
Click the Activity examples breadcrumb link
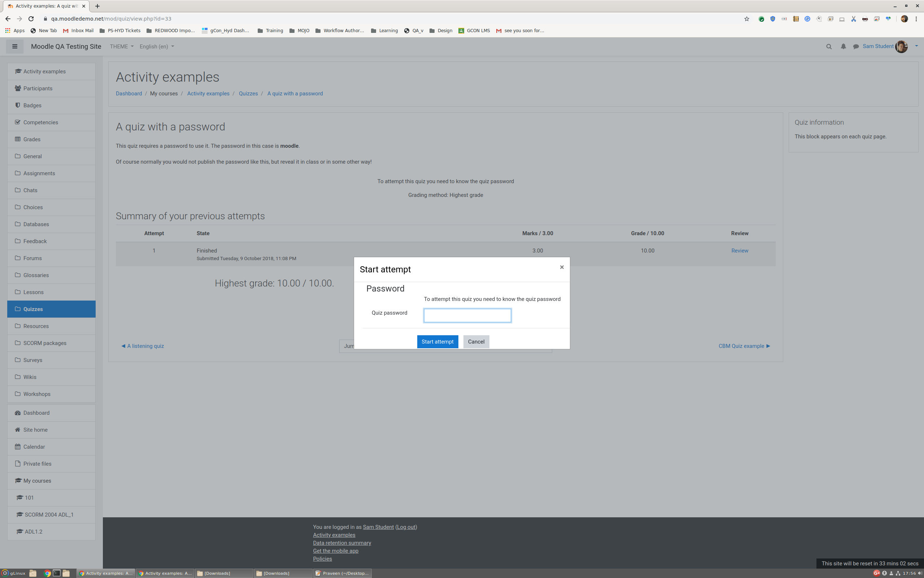(x=208, y=94)
